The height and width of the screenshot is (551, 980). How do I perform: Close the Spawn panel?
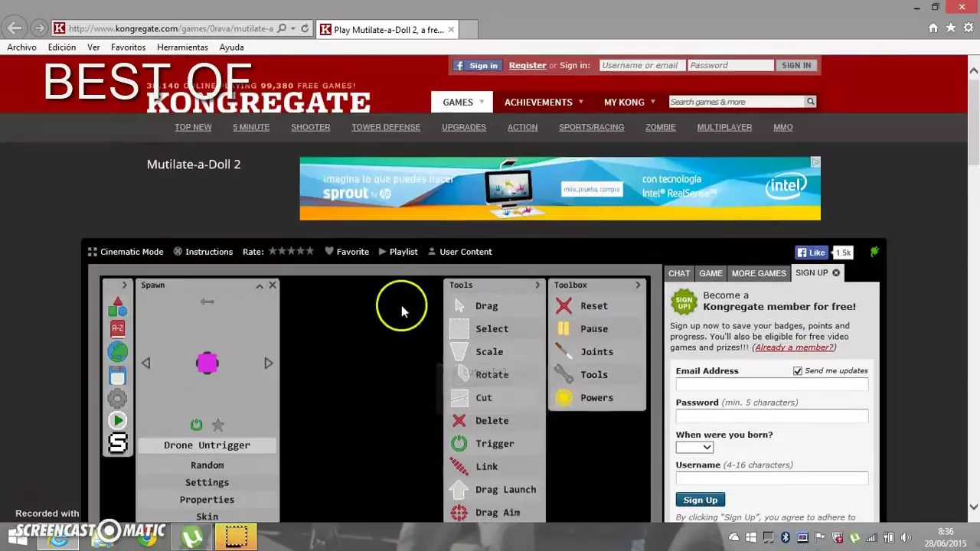click(x=273, y=285)
